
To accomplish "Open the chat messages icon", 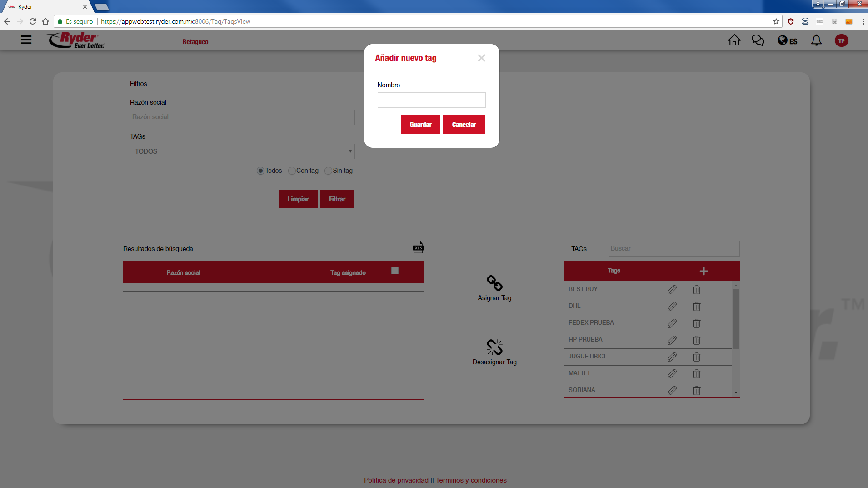I will (x=758, y=40).
